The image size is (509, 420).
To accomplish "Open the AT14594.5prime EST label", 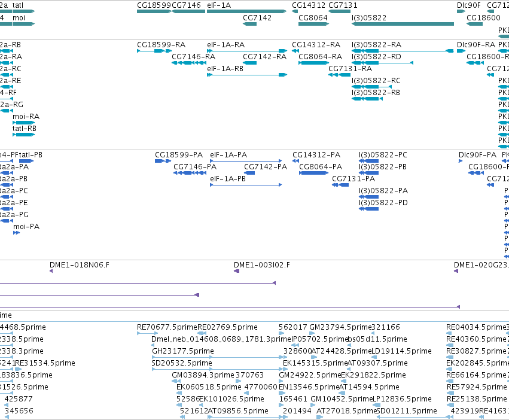I will pyautogui.click(x=369, y=387).
